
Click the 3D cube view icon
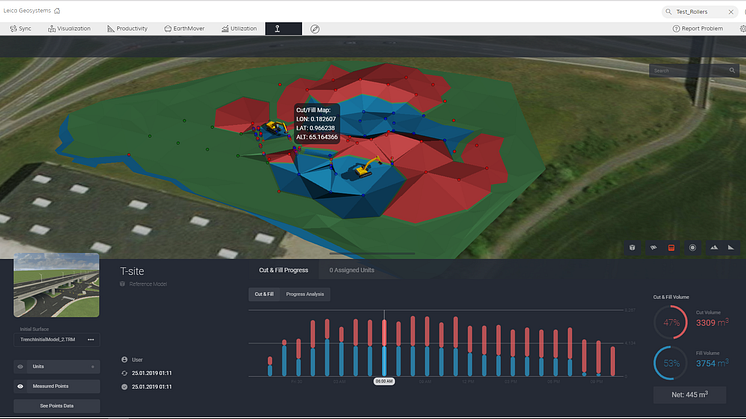click(x=632, y=247)
